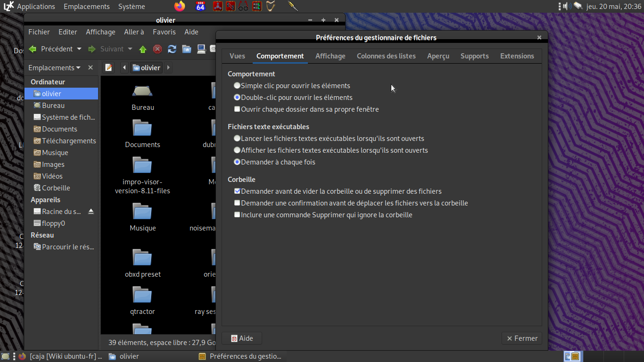Screen dimensions: 644x362
Task: Open the Editer menu
Action: coord(68,32)
